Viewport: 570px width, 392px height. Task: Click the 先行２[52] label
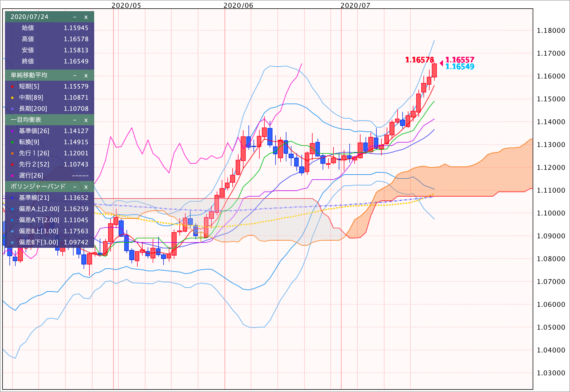34,164
